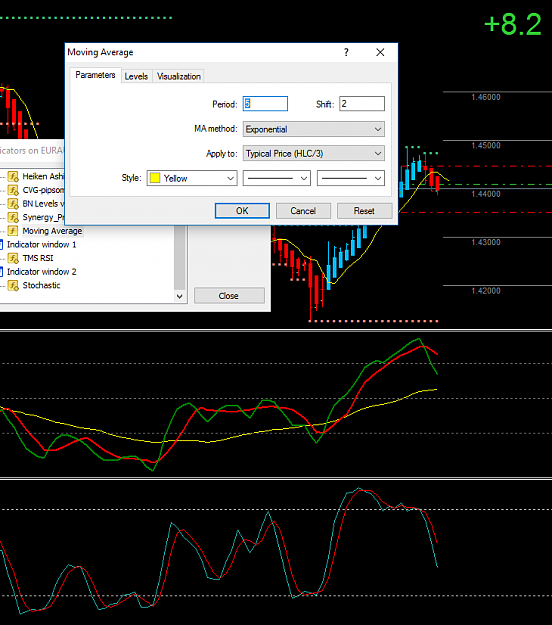Click the 1.43000 price label
Viewport: 552px width, 625px height.
[x=486, y=242]
